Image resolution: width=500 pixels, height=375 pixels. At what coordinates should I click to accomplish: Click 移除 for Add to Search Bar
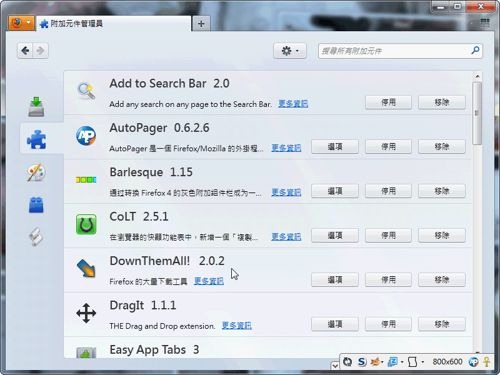click(x=442, y=102)
